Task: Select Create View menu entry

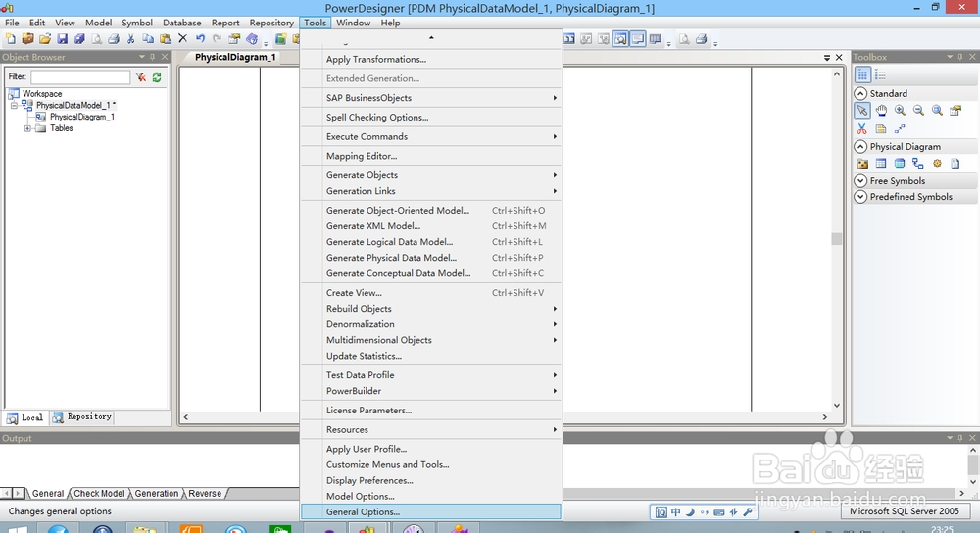Action: coord(431,292)
